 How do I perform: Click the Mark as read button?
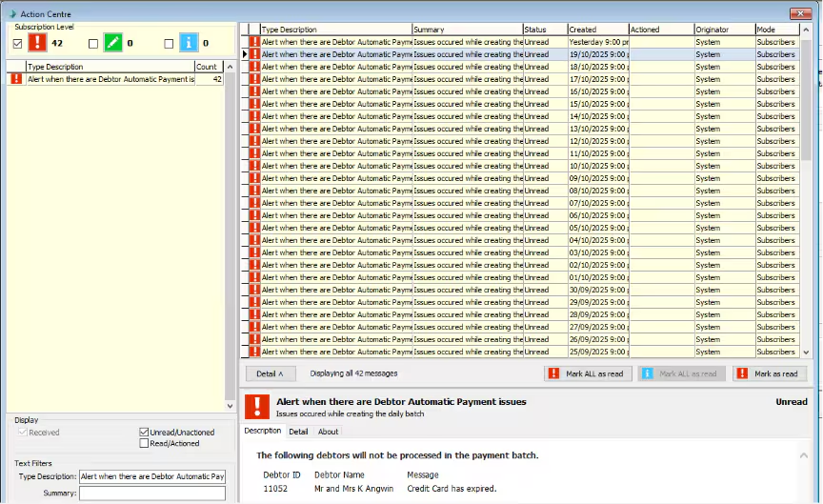click(770, 373)
